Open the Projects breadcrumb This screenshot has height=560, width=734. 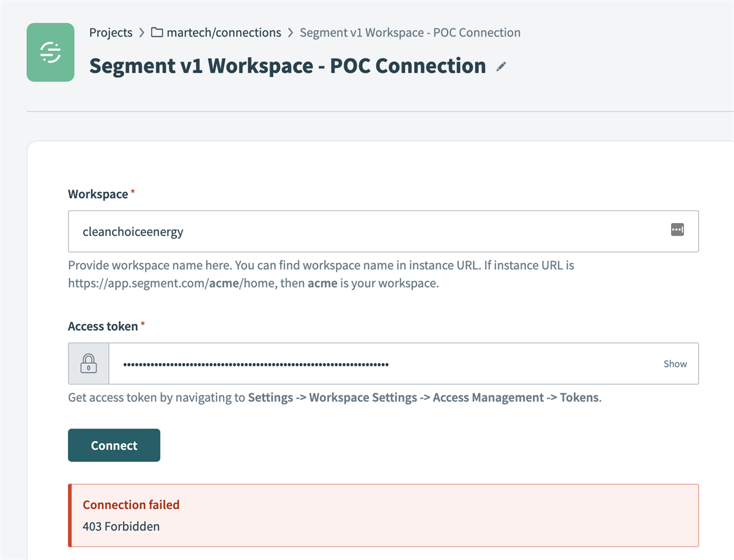(x=111, y=32)
